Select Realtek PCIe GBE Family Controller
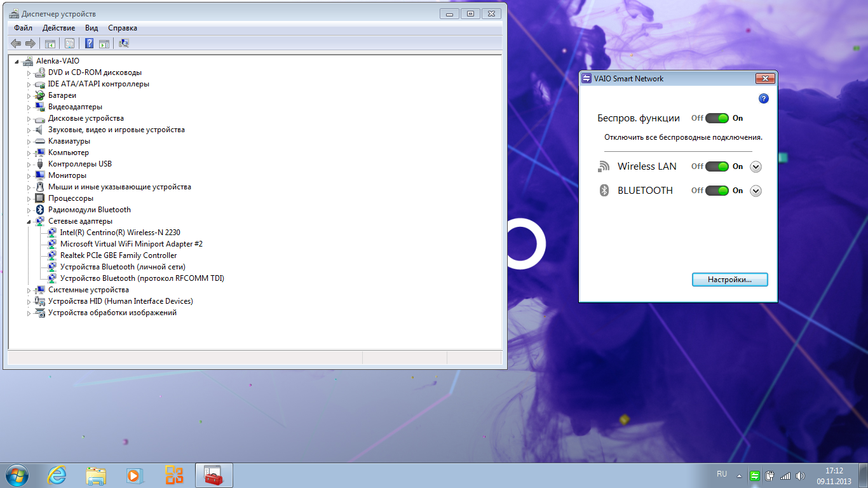 click(x=118, y=255)
